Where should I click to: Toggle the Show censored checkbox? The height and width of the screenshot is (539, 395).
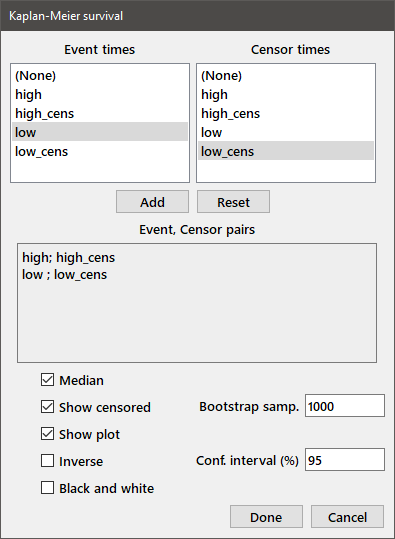coord(47,407)
